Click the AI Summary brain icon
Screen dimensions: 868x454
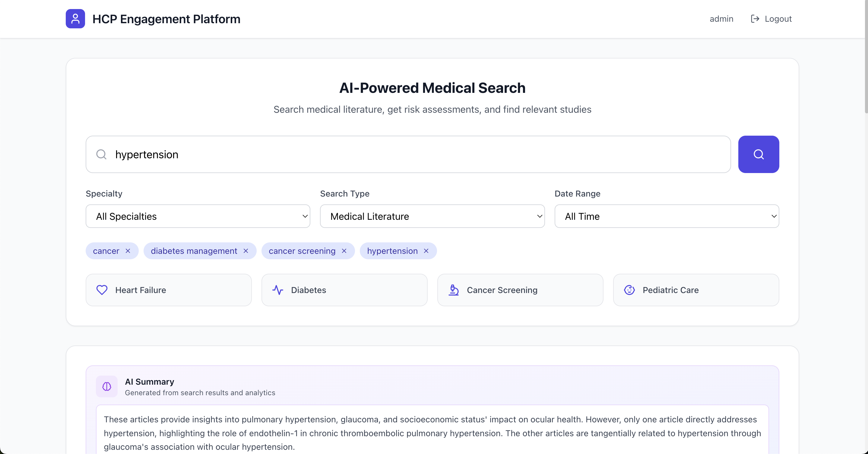click(x=106, y=386)
